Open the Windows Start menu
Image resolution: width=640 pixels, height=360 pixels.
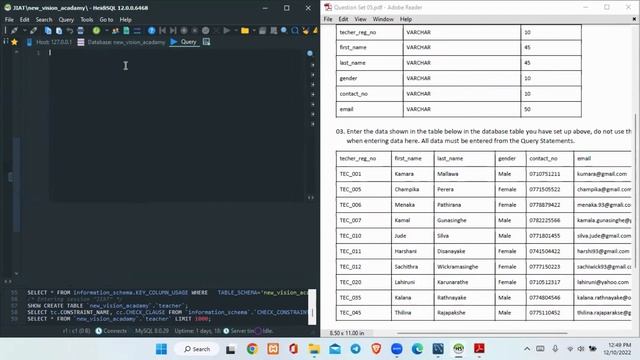point(161,349)
